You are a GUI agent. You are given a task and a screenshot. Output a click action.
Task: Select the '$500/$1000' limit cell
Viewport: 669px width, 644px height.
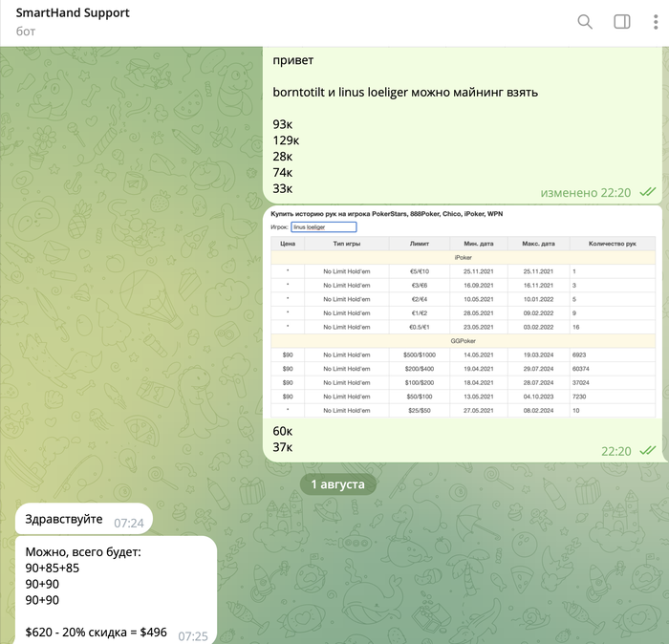tap(420, 354)
